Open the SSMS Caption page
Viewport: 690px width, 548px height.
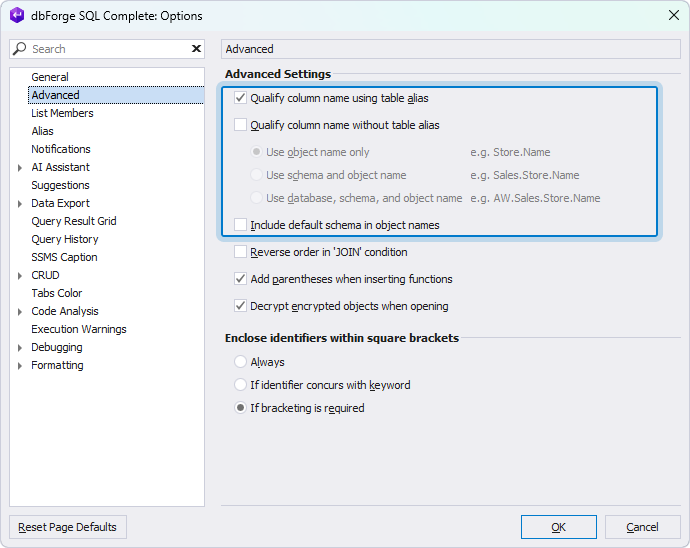[64, 257]
